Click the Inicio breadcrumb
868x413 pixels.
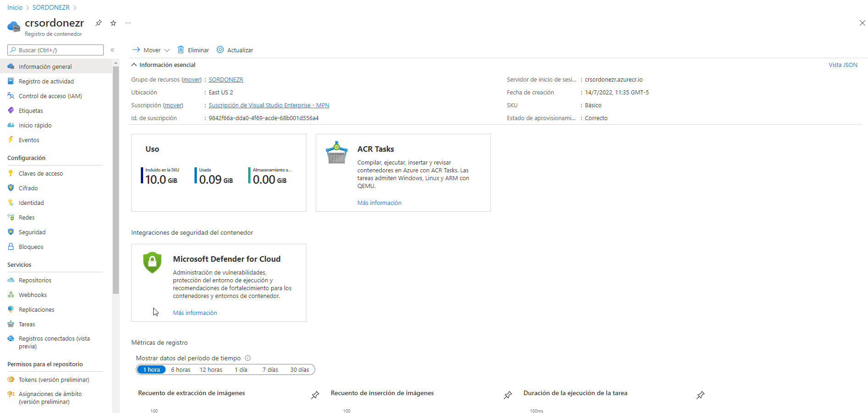(x=15, y=7)
